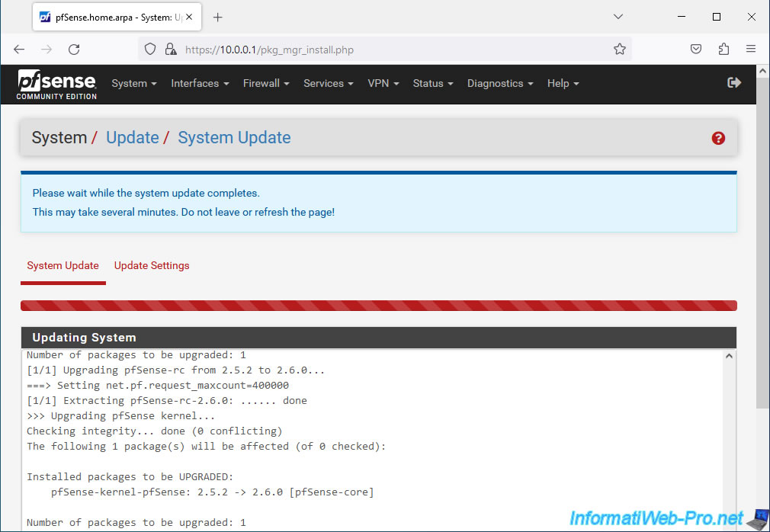770x532 pixels.
Task: Select the System Update tab
Action: click(63, 265)
